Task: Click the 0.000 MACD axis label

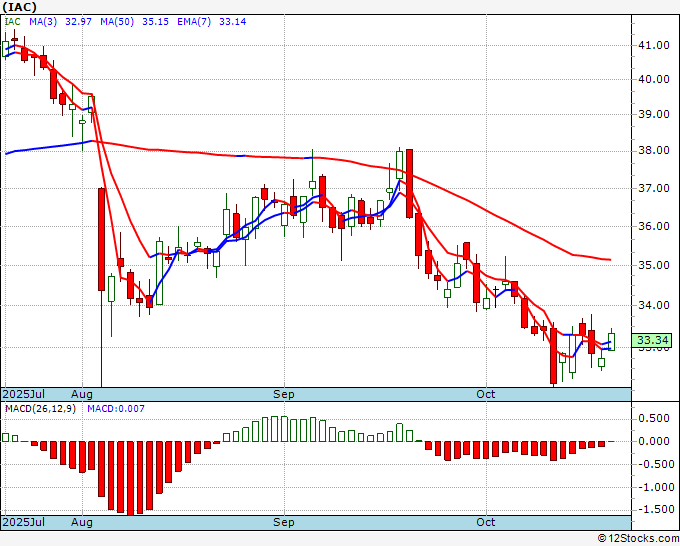Action: tap(654, 441)
